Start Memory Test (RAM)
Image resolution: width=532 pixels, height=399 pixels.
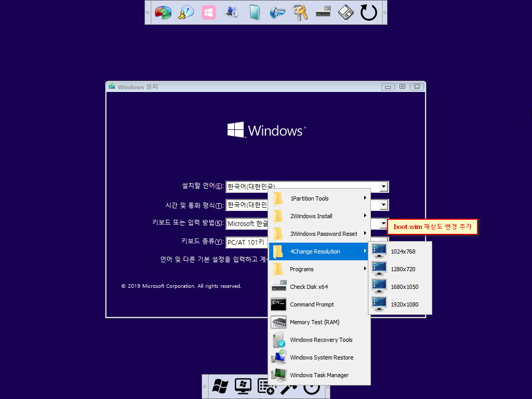pyautogui.click(x=320, y=322)
